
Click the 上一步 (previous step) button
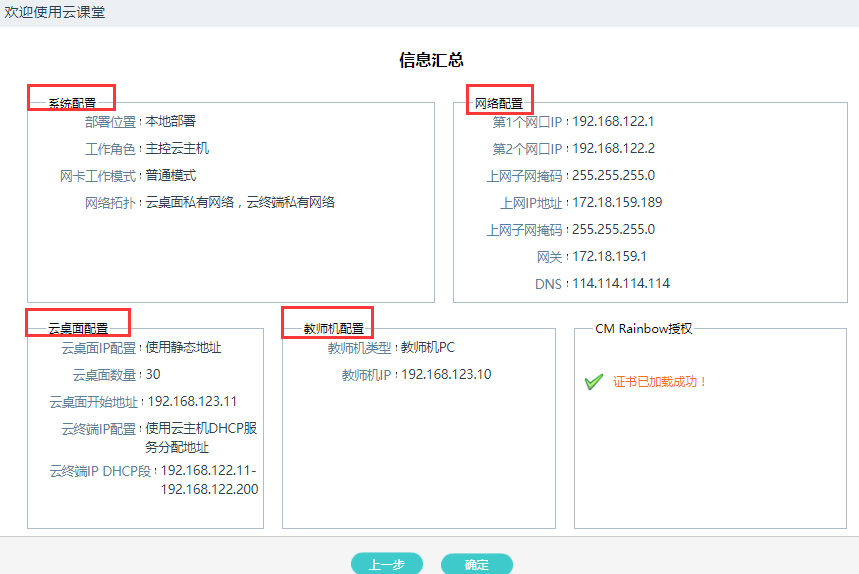[x=387, y=564]
